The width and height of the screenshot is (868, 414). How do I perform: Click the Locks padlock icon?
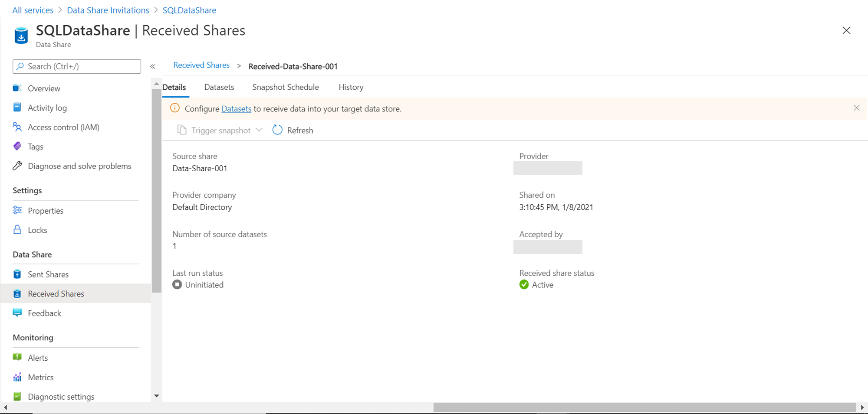(x=17, y=230)
